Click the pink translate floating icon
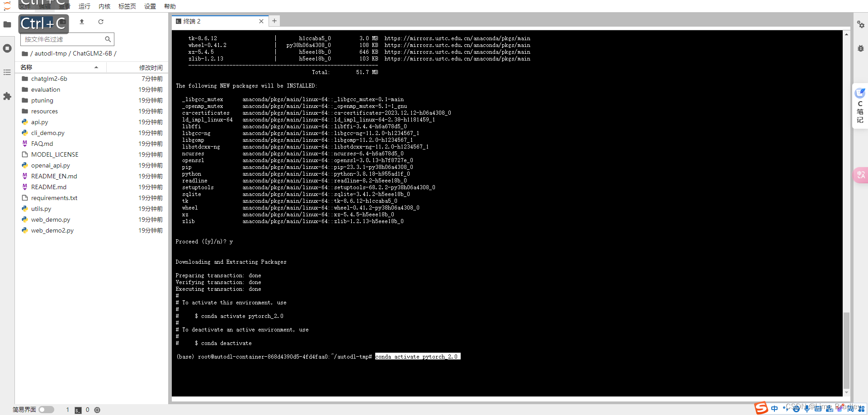The image size is (868, 415). click(x=860, y=175)
